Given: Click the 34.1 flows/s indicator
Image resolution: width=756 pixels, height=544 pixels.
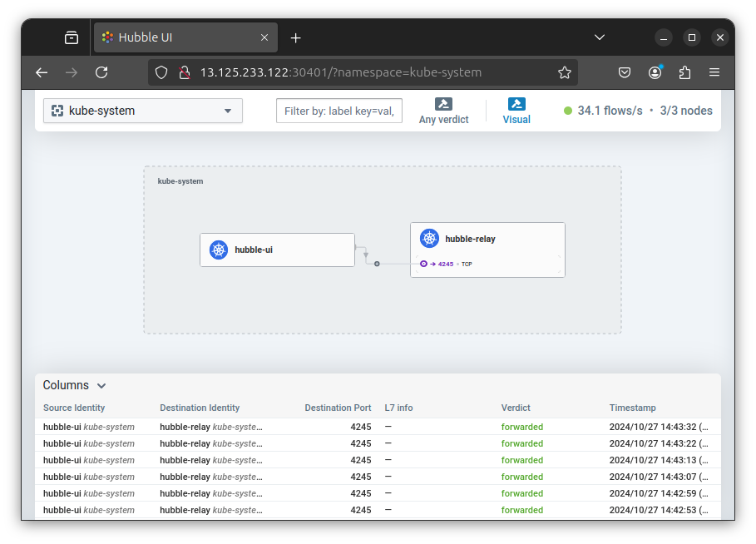Looking at the screenshot, I should [610, 111].
